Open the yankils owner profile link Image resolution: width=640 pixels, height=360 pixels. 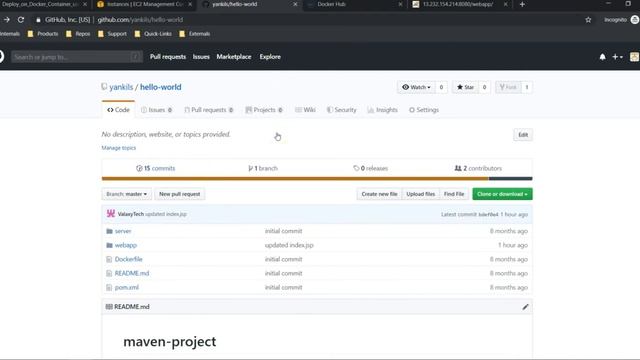(121, 87)
